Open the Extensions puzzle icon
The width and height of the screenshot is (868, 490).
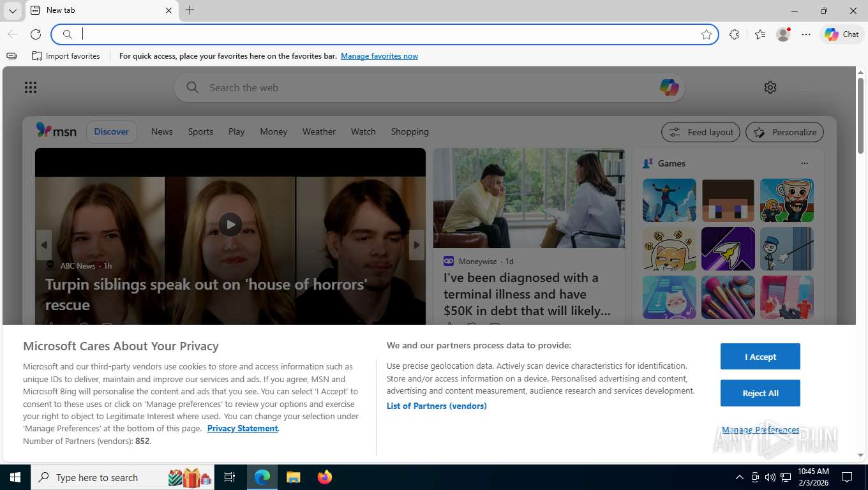[x=734, y=34]
